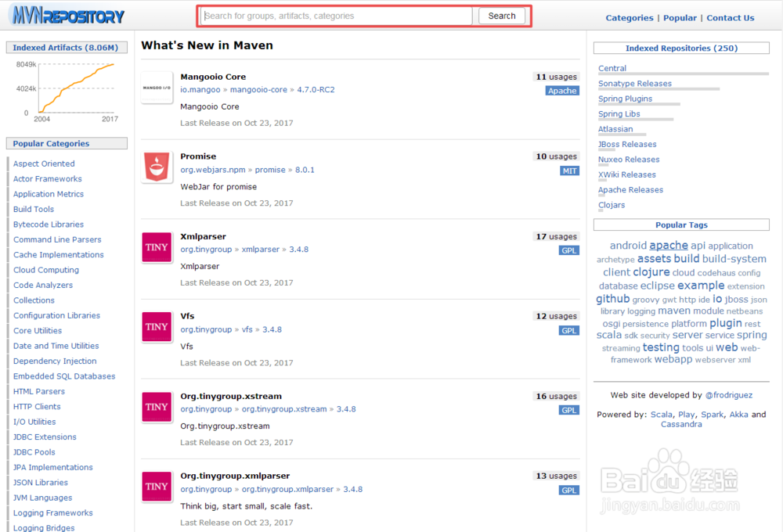This screenshot has width=783, height=532.
Task: Click the 11 usages label
Action: pos(556,77)
